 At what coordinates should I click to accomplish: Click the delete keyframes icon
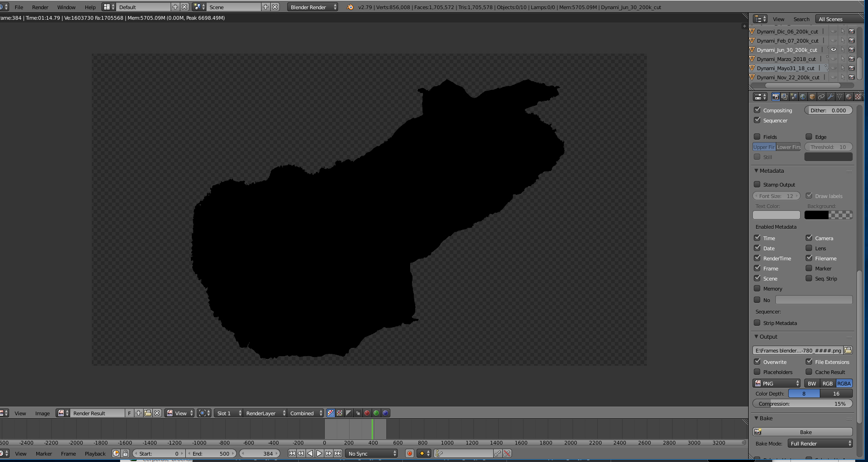pyautogui.click(x=507, y=453)
